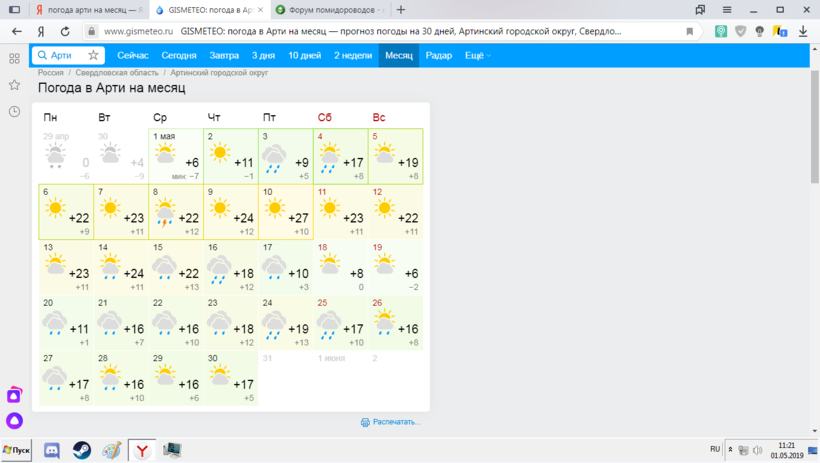Select May 10 forecast cell
The height and width of the screenshot is (463, 820).
point(286,212)
